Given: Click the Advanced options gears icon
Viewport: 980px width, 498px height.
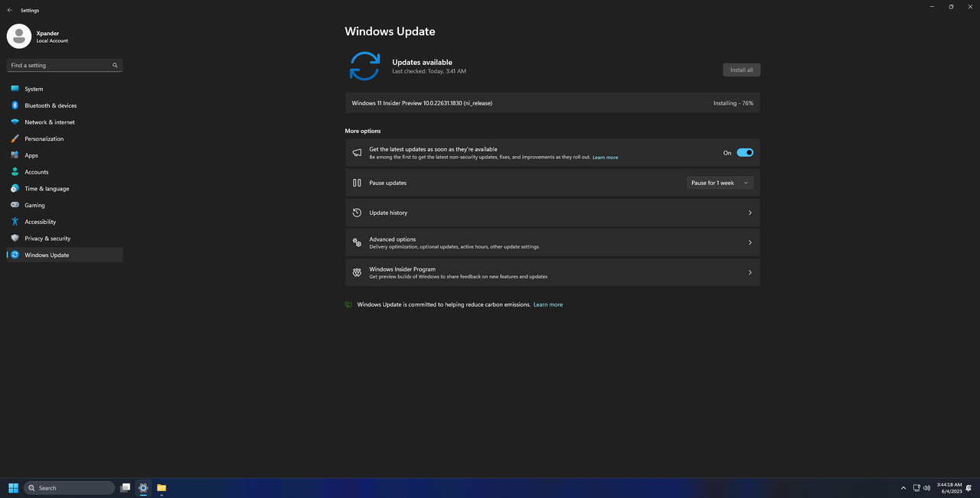Looking at the screenshot, I should [357, 242].
